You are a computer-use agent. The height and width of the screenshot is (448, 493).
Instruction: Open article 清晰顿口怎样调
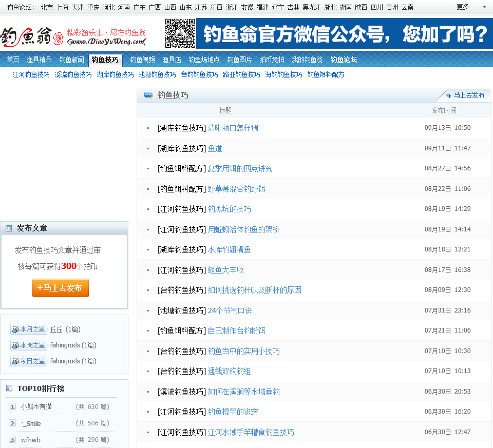click(233, 128)
